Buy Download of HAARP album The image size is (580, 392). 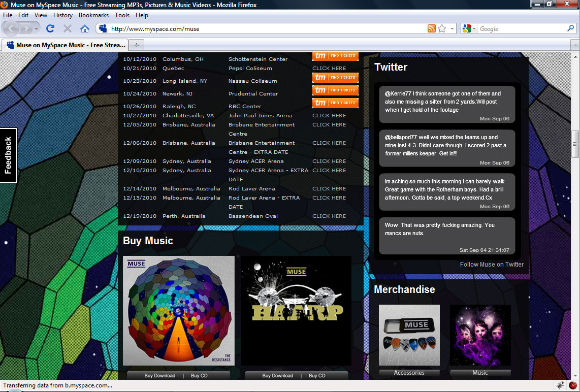point(277,376)
